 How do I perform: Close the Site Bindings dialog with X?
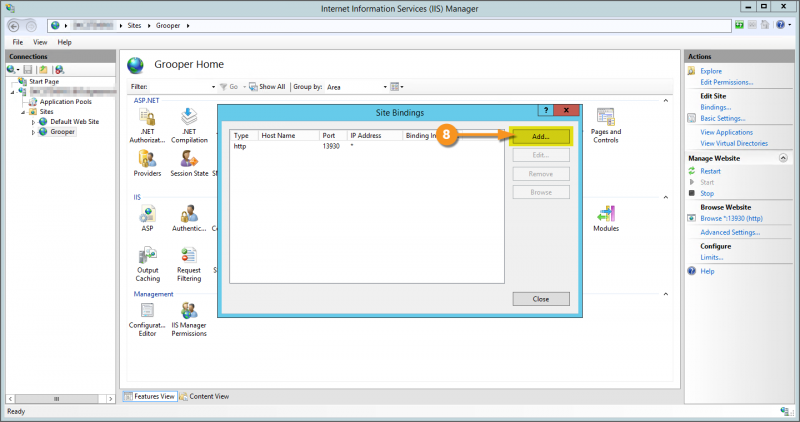(566, 110)
